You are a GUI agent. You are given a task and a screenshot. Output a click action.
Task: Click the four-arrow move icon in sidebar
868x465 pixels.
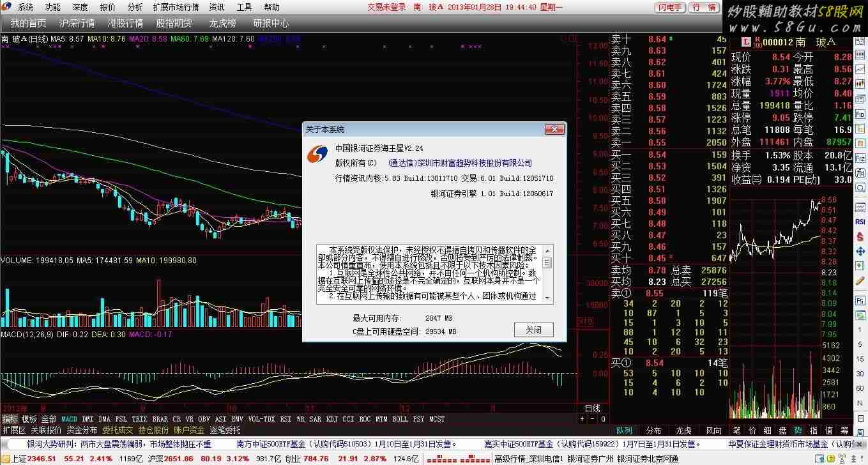click(860, 251)
